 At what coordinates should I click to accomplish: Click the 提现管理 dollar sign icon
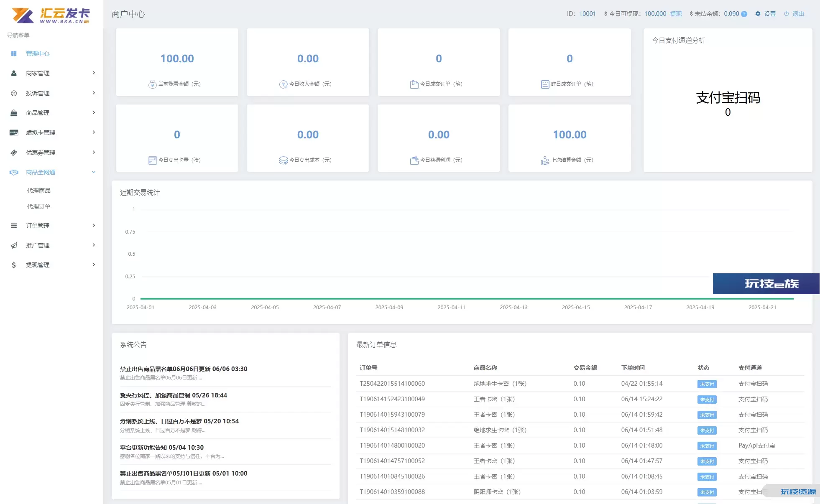pos(14,265)
